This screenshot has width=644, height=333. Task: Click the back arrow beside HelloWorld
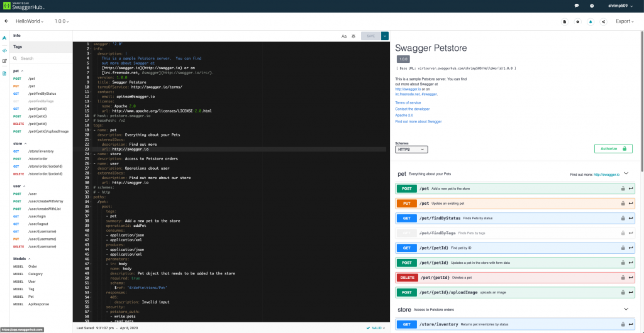[6, 21]
